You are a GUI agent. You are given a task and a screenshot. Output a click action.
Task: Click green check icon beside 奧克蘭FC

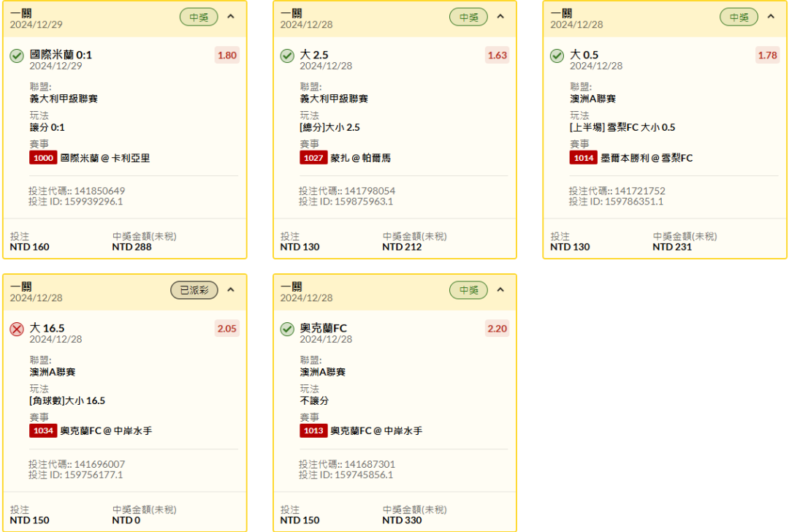click(x=287, y=329)
